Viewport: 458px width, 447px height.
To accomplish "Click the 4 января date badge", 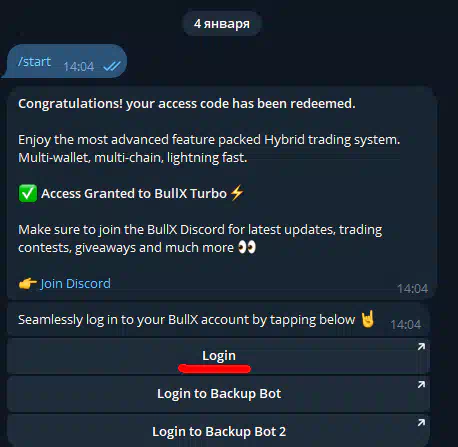I will pyautogui.click(x=222, y=24).
